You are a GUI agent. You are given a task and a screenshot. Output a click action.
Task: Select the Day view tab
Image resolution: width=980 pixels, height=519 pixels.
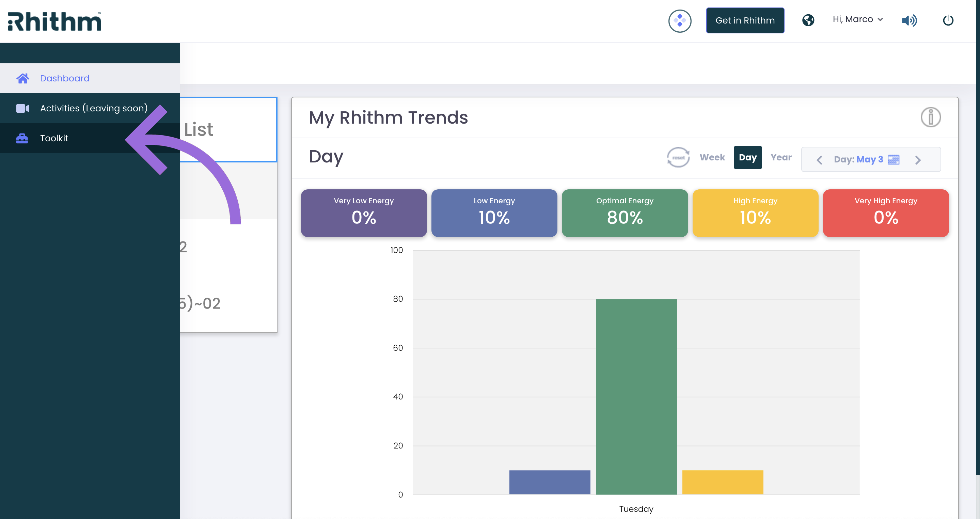click(x=747, y=157)
